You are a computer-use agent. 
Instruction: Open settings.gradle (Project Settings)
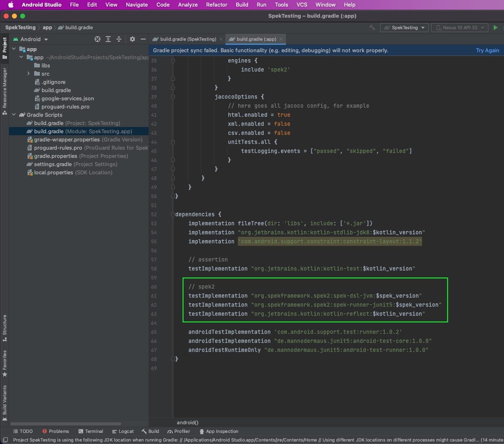pos(72,164)
